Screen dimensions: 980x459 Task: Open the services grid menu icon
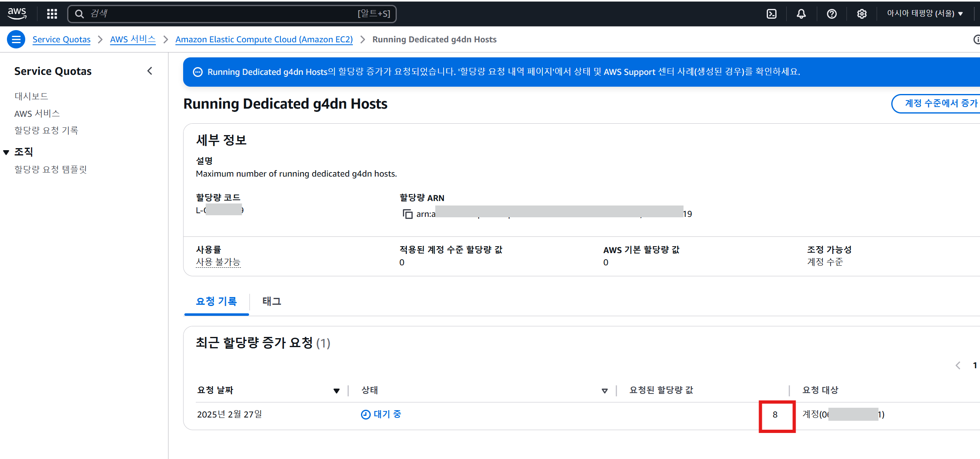(x=52, y=14)
